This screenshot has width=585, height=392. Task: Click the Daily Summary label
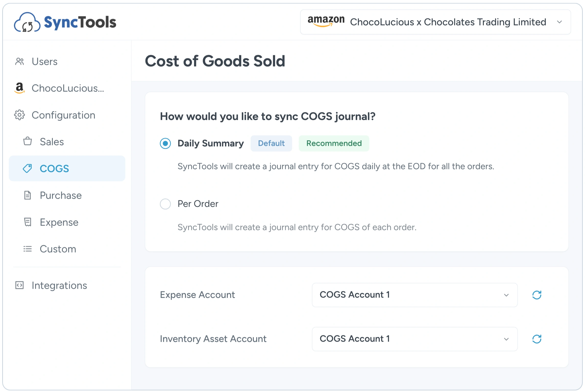[x=211, y=143]
